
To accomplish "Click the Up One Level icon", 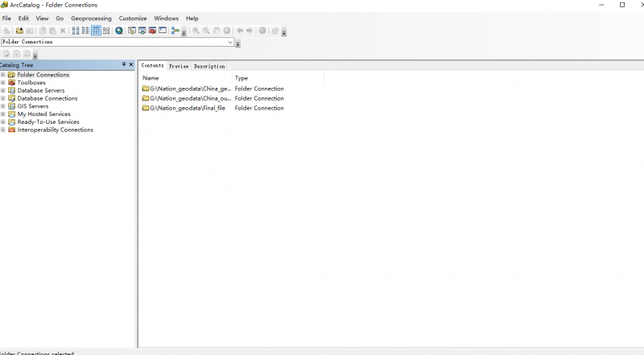I will coord(6,31).
